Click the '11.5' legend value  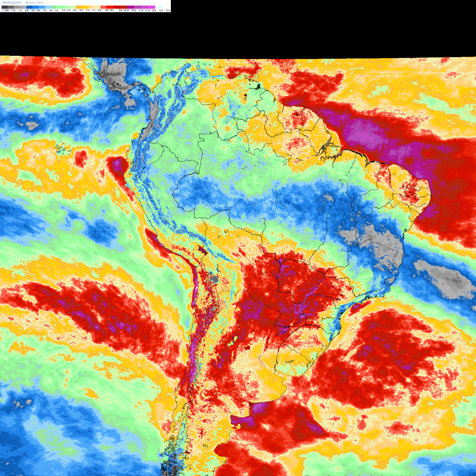point(147,10)
